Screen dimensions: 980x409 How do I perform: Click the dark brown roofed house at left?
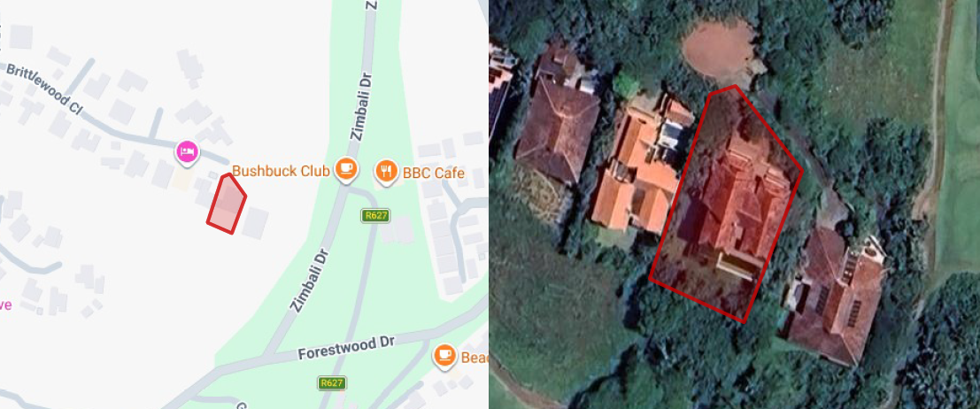(558, 122)
